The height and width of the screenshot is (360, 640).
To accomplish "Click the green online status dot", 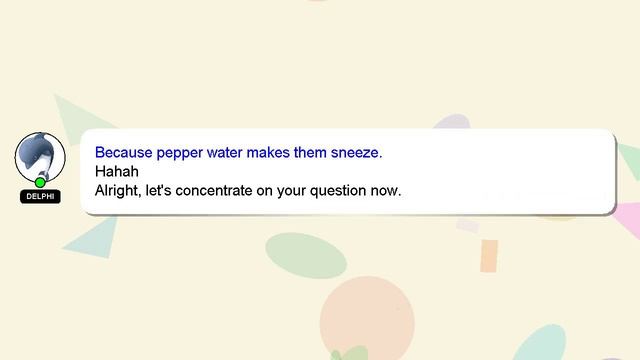I will 40,182.
